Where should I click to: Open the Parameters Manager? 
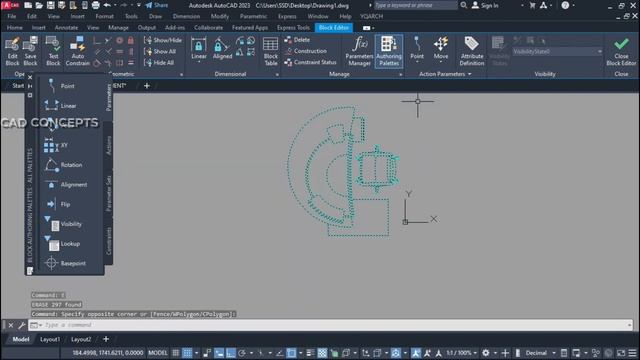point(359,51)
